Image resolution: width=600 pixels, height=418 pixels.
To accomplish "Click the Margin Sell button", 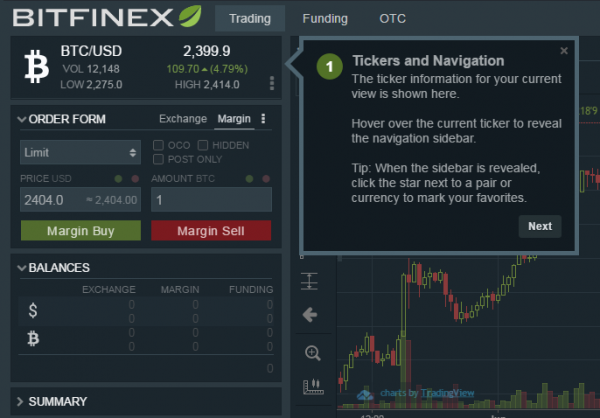I will [x=211, y=231].
